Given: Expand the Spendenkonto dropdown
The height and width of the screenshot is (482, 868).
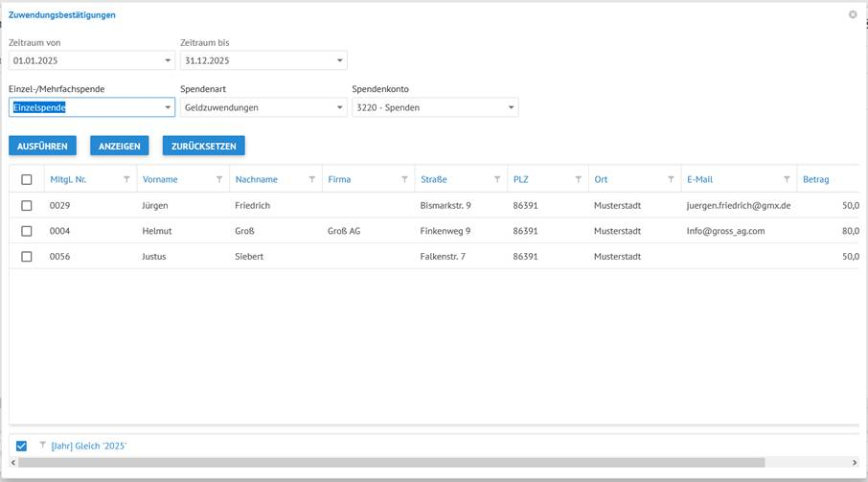Looking at the screenshot, I should [x=511, y=107].
